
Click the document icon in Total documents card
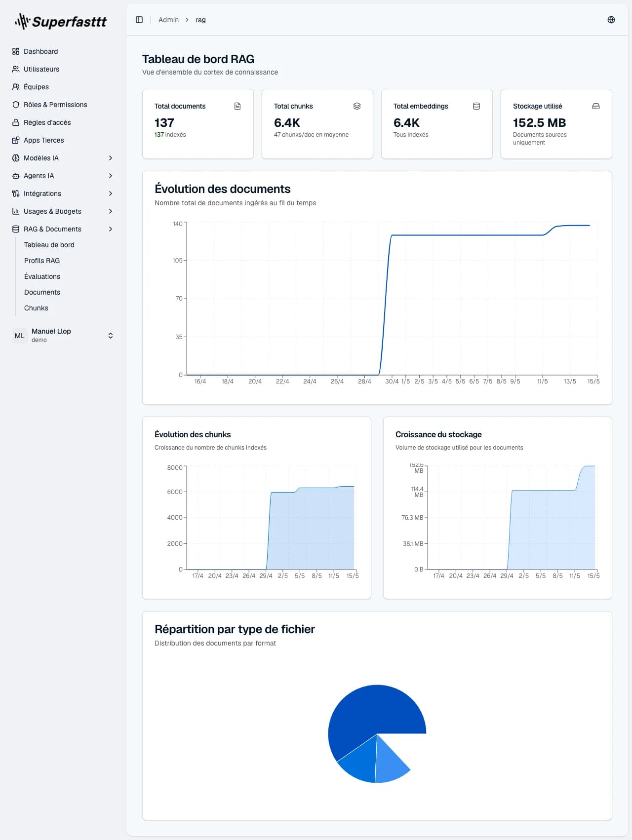tap(237, 106)
